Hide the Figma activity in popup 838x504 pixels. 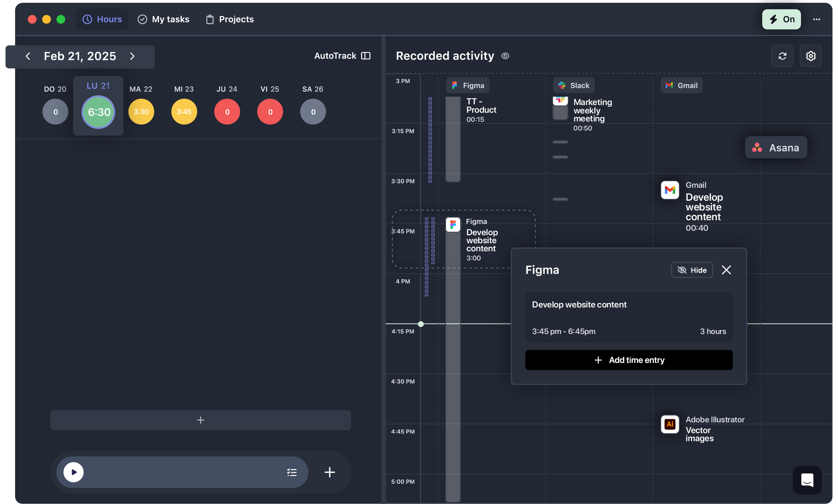[692, 270]
